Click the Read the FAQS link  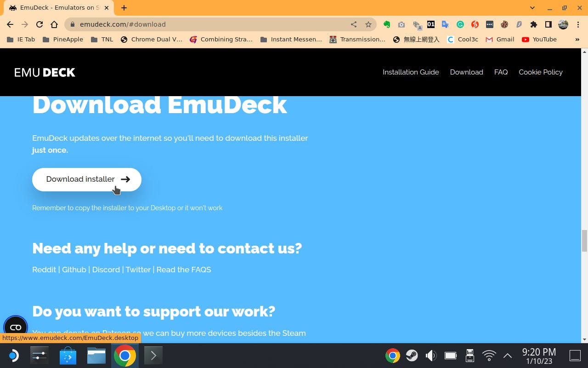pyautogui.click(x=184, y=270)
